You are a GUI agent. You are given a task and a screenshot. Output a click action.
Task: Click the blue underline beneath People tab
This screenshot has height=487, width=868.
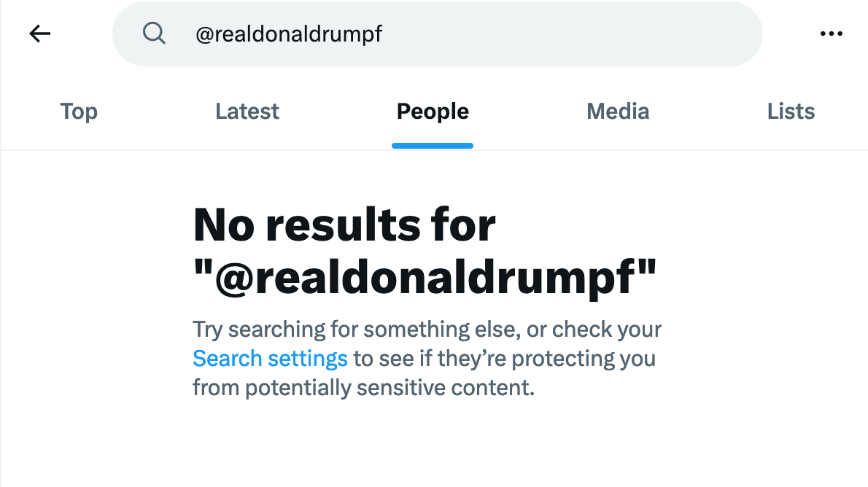[x=433, y=145]
